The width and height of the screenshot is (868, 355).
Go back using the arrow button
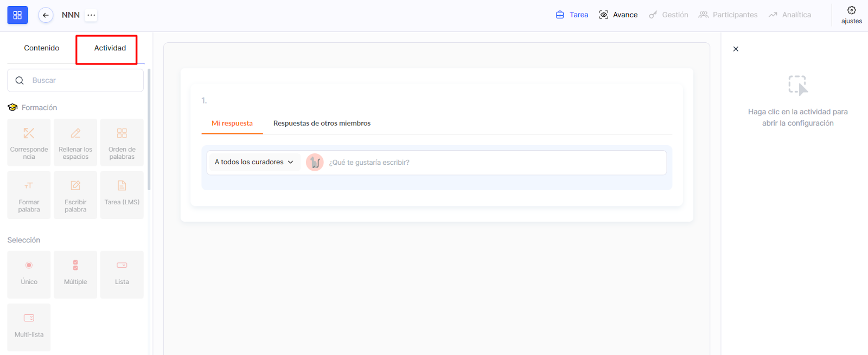[46, 15]
